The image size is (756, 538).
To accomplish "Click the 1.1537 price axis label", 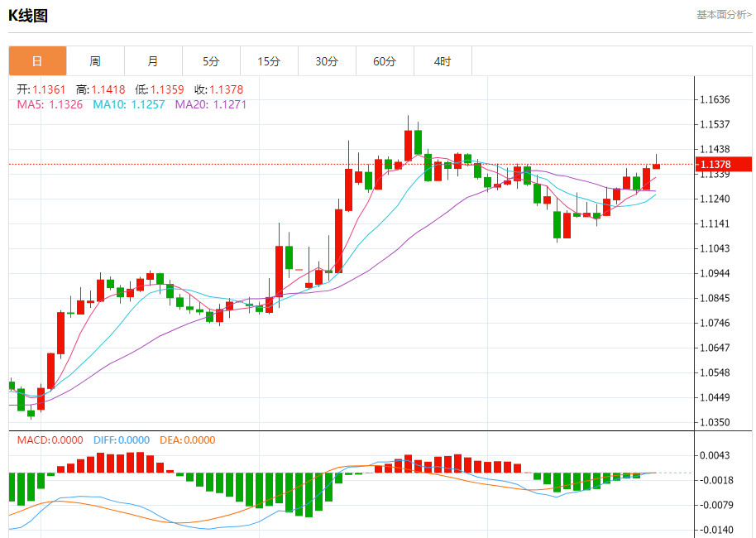I will point(715,124).
